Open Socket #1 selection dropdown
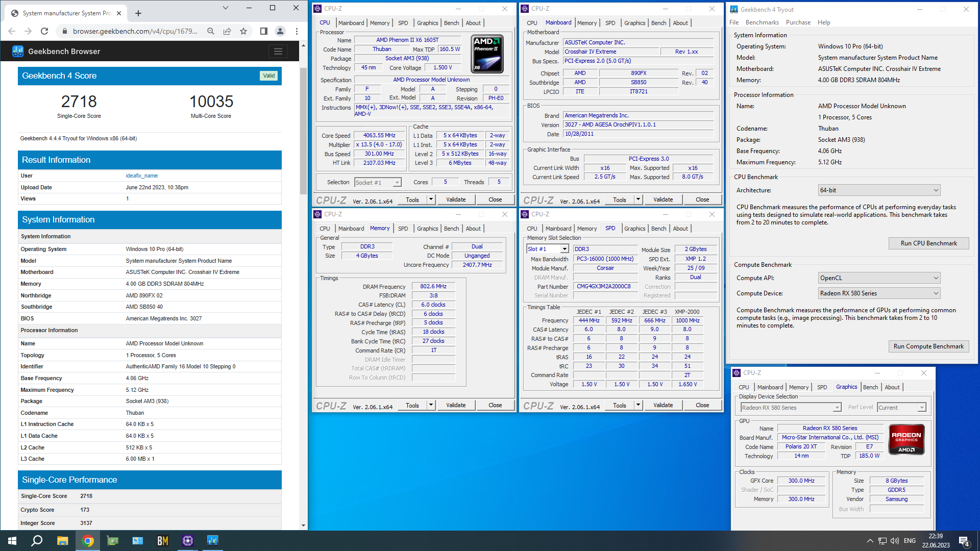 point(378,183)
